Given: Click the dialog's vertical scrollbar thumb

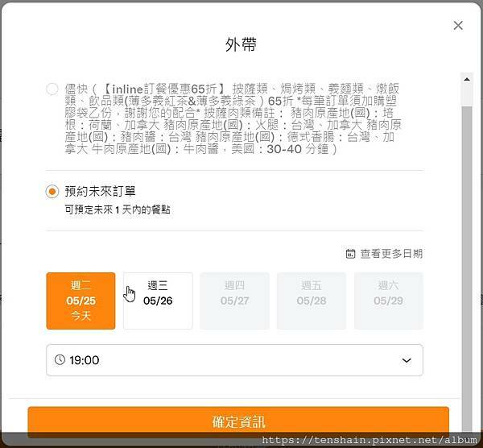Looking at the screenshot, I should click(x=466, y=242).
